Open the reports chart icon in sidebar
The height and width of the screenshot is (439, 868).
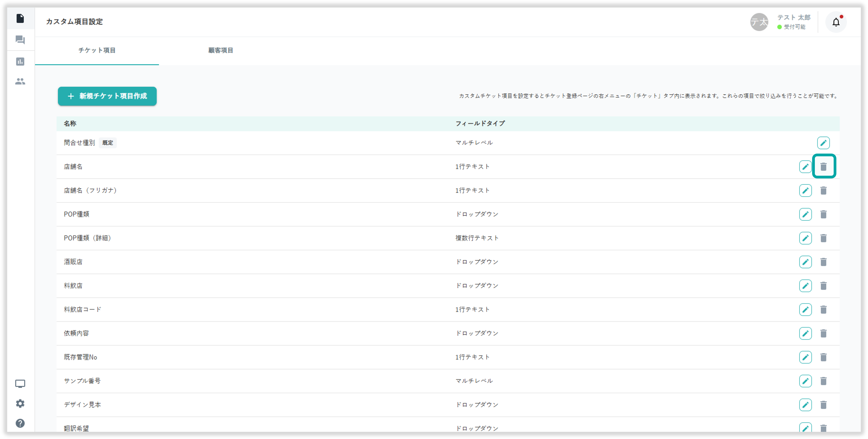coord(20,61)
